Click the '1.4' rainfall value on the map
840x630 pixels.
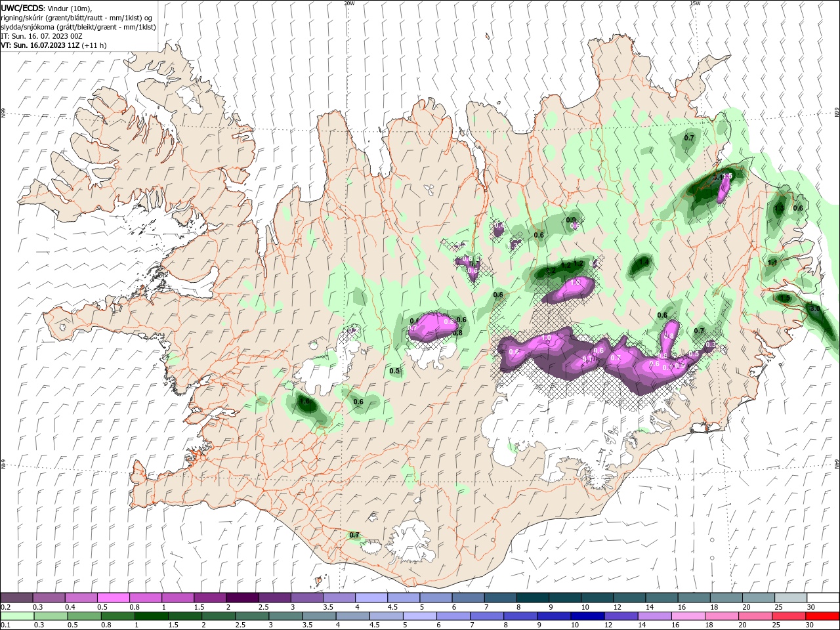tap(644, 262)
